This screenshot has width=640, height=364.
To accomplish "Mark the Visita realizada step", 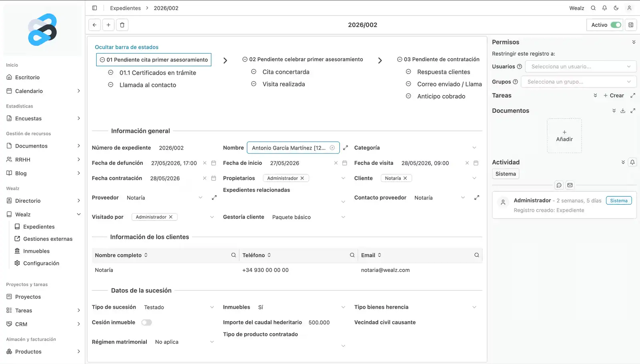I will click(x=254, y=84).
